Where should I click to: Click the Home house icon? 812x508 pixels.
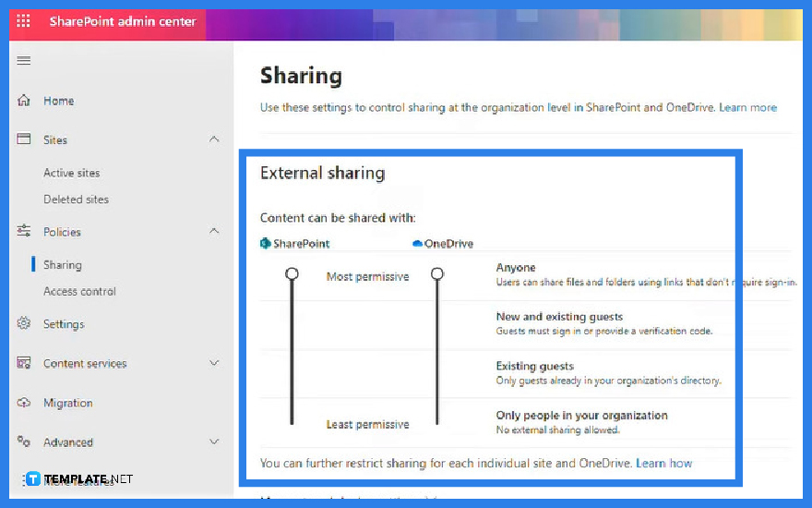point(24,100)
